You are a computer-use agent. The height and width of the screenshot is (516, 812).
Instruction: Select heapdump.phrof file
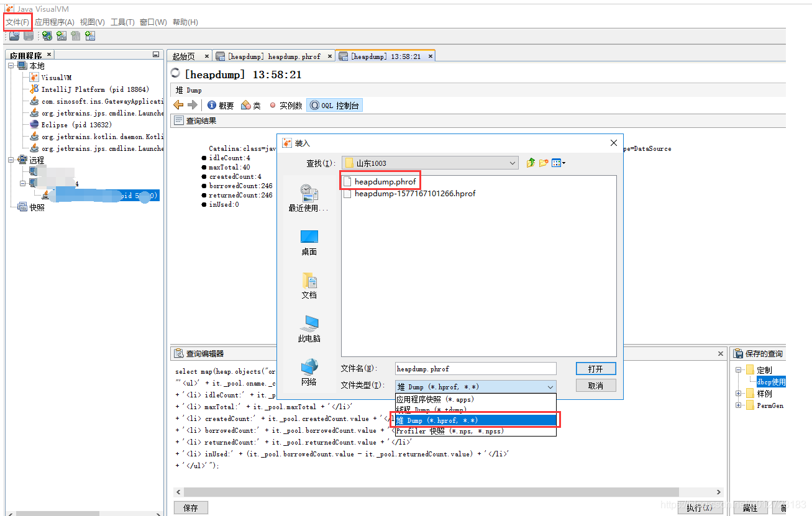tap(381, 182)
